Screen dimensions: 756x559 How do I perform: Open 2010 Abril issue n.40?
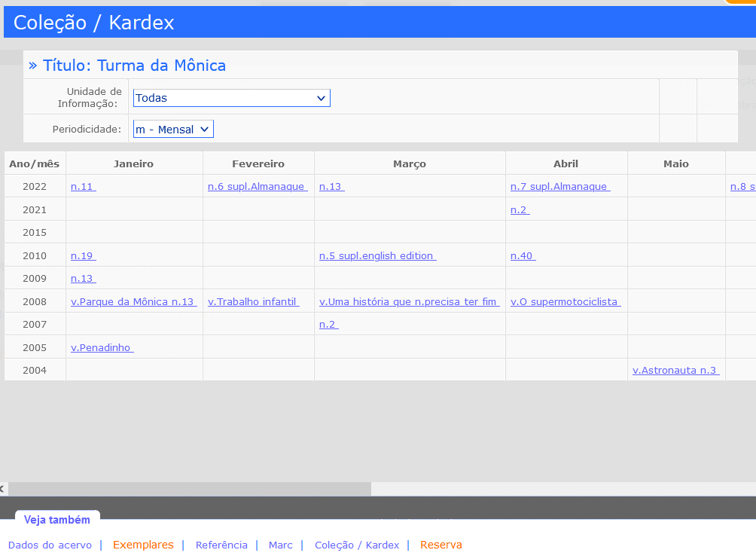523,256
